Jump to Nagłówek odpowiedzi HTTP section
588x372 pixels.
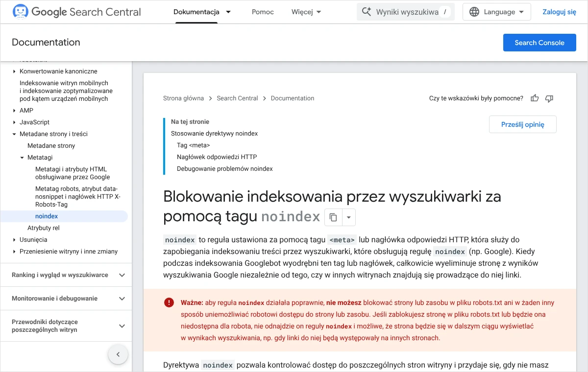coord(217,157)
